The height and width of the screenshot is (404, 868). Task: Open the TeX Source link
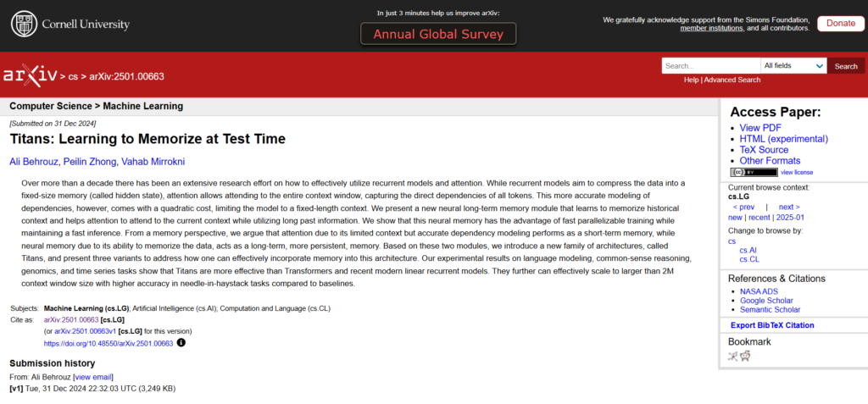[764, 150]
